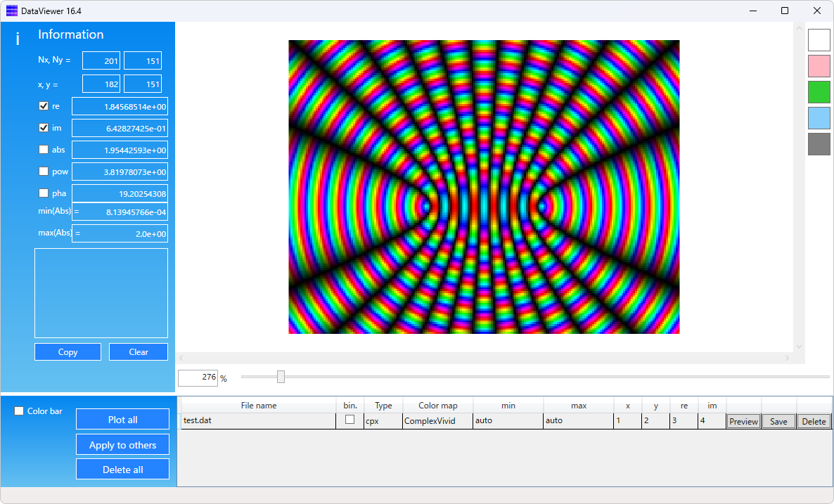The width and height of the screenshot is (834, 504).
Task: Select the green background color swatch
Action: tap(819, 92)
